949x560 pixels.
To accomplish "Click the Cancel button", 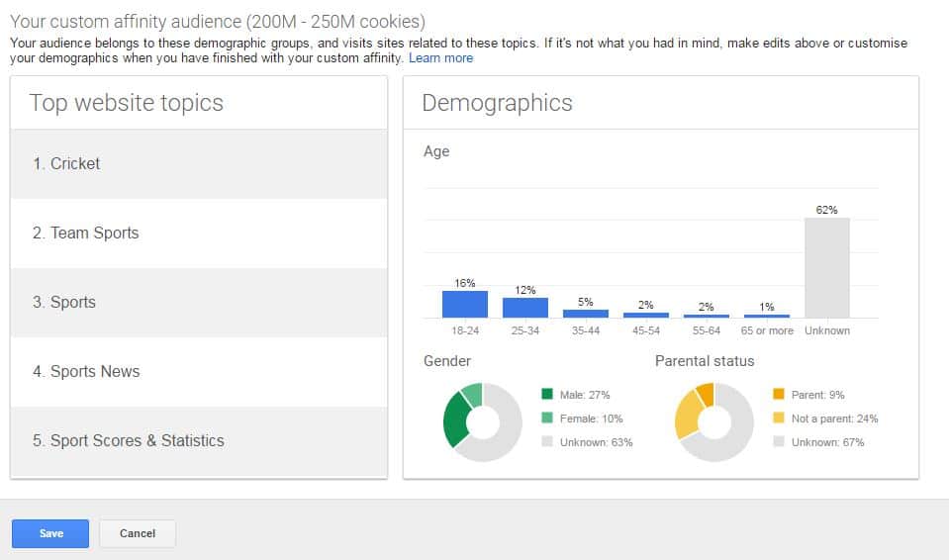I will 138,533.
